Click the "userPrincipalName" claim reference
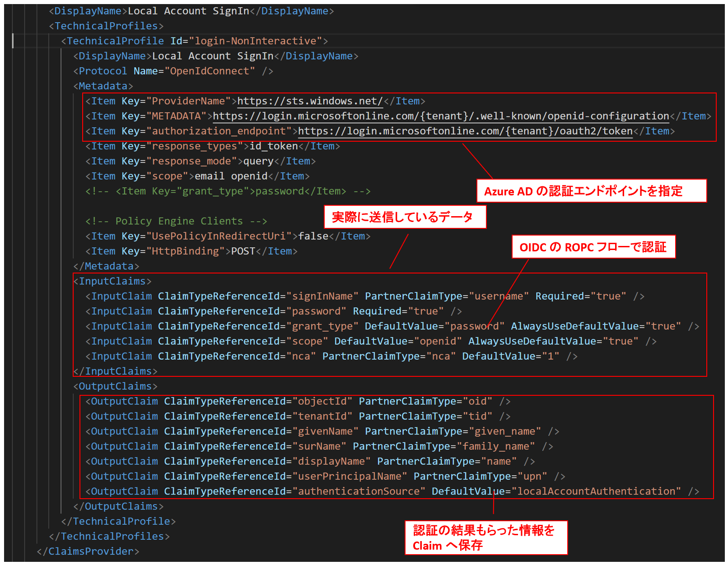 pos(350,477)
